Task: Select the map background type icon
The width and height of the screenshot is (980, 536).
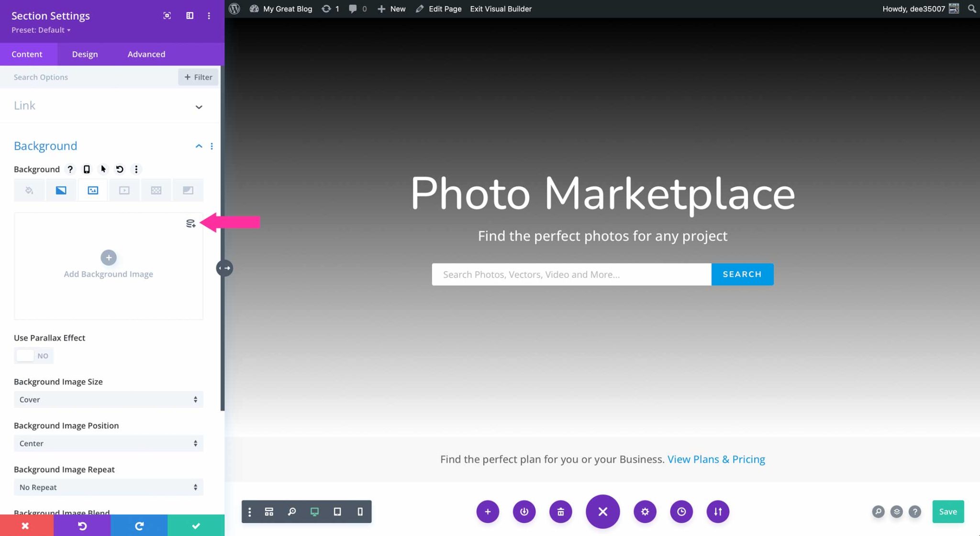Action: tap(188, 190)
